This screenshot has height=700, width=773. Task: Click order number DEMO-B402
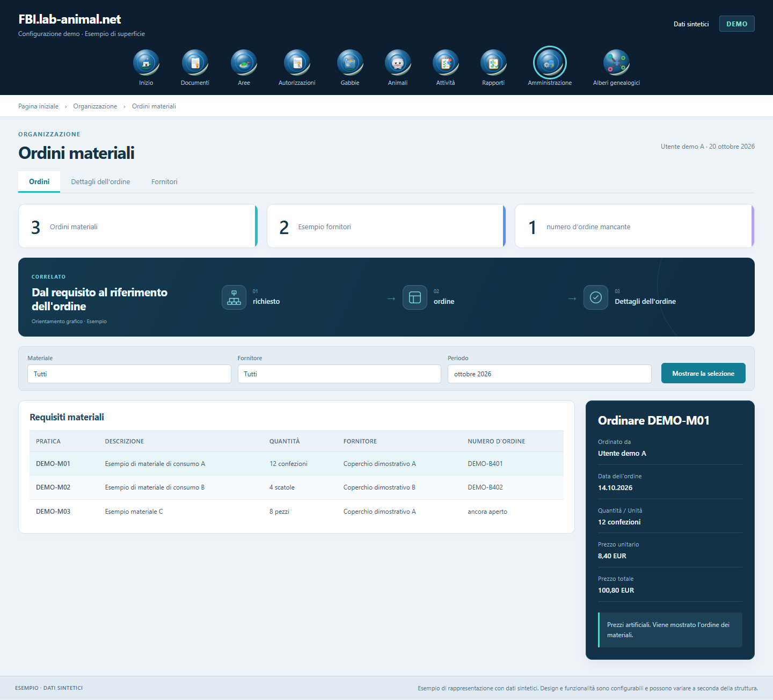coord(485,487)
